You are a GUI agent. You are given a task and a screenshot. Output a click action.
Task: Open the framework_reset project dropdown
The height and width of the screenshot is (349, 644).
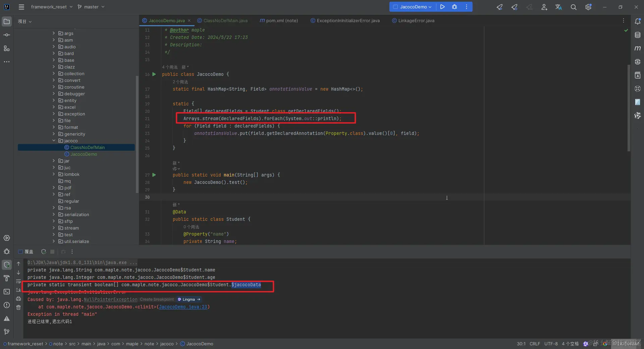coord(52,7)
